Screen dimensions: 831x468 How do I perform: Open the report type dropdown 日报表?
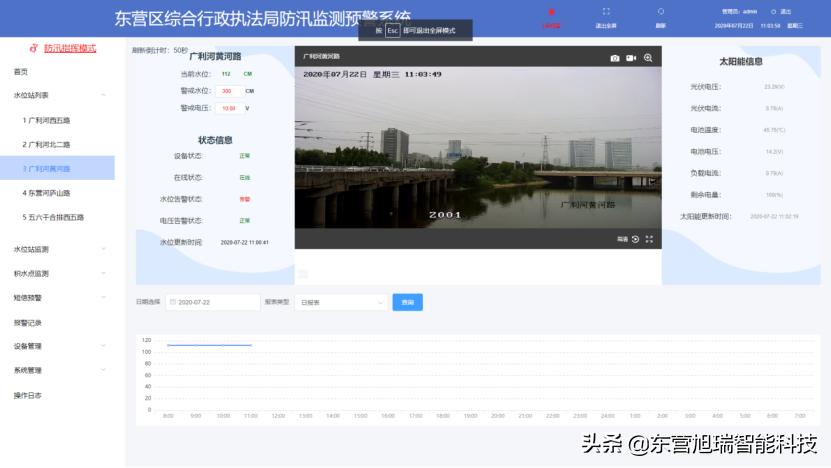point(341,302)
